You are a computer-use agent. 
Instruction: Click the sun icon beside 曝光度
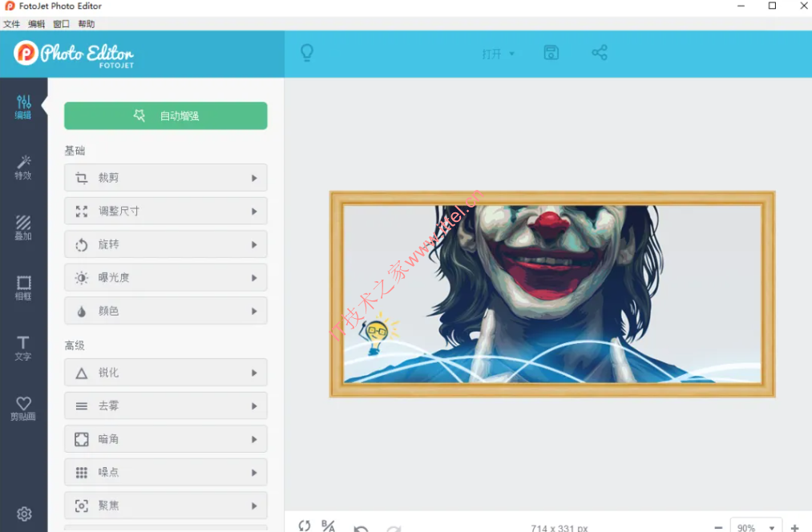tap(81, 277)
